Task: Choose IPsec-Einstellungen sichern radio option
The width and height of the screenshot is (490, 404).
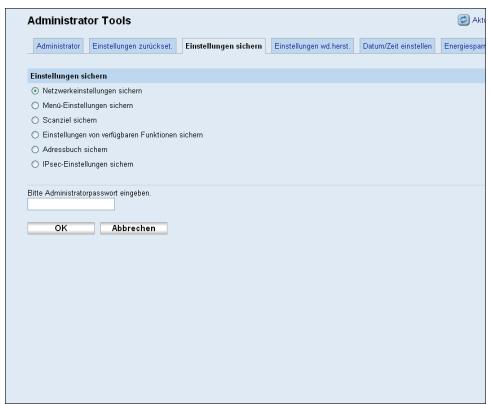Action: (35, 164)
